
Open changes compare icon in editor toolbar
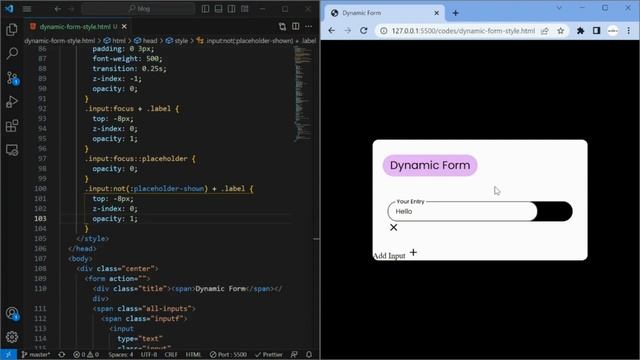tap(282, 27)
